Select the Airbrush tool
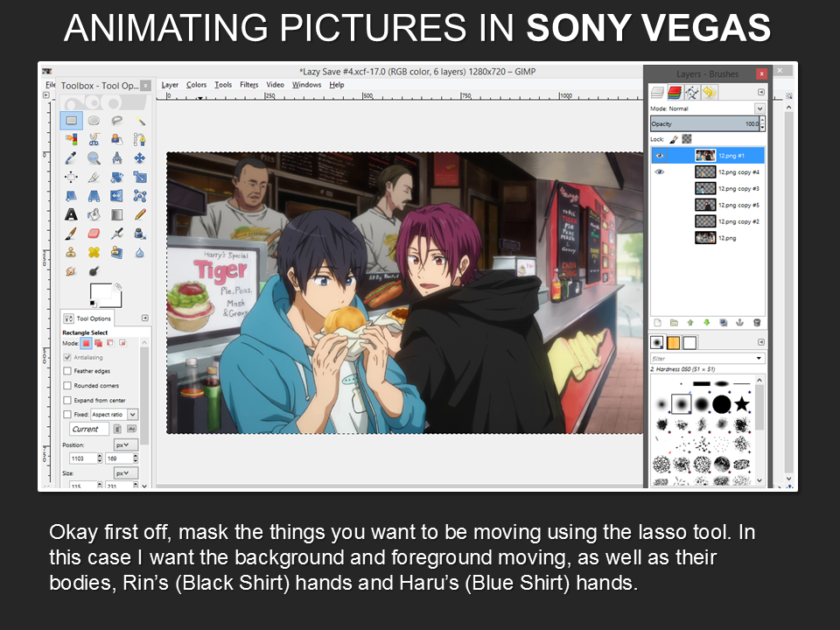The width and height of the screenshot is (840, 630). click(x=116, y=234)
